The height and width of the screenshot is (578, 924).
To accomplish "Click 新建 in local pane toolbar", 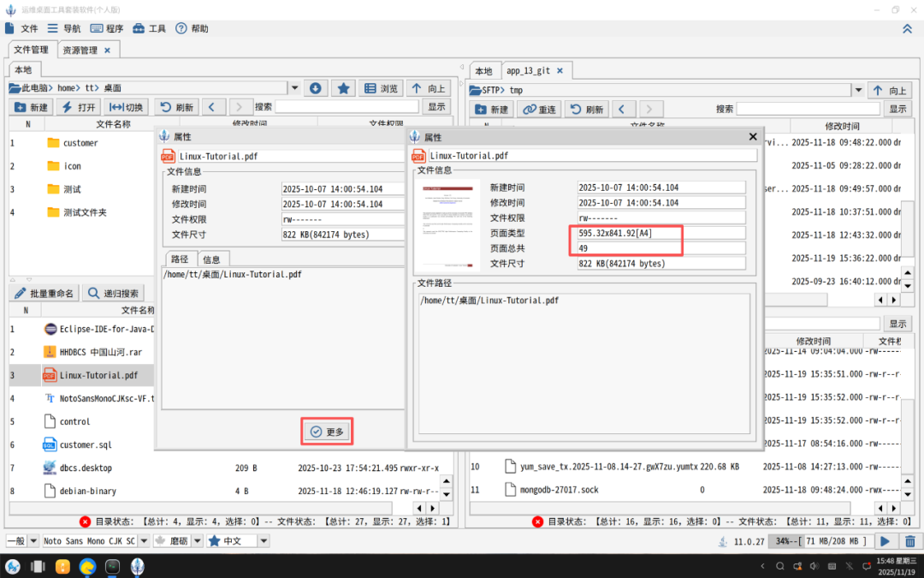I will (32, 107).
